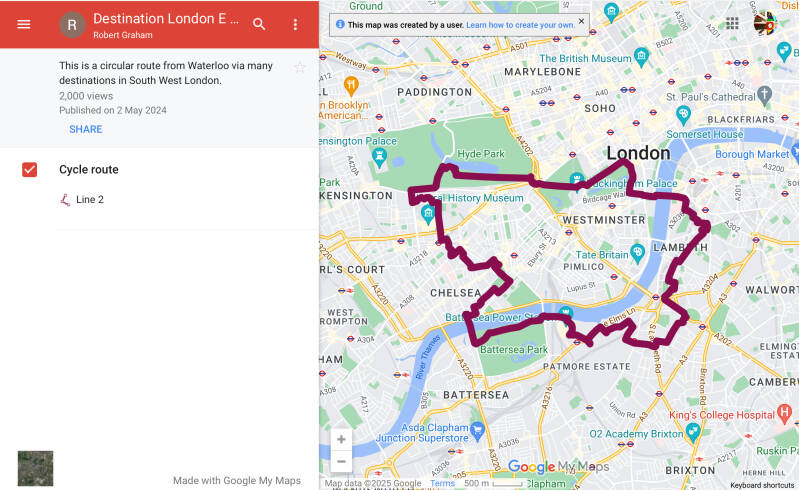Click the satellite base map thumbnail

pyautogui.click(x=35, y=468)
